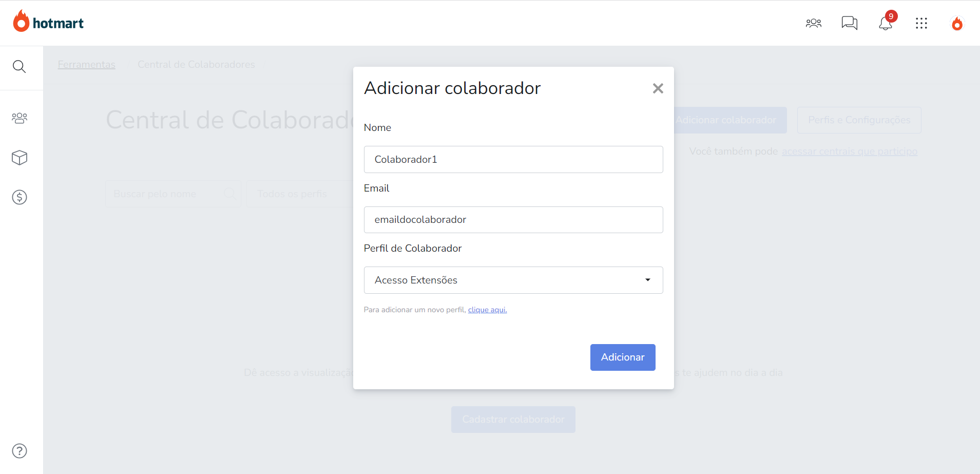Image resolution: width=980 pixels, height=474 pixels.
Task: Open the notifications bell
Action: (886, 23)
